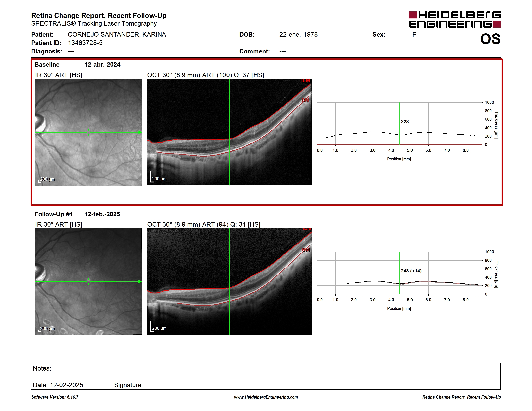This screenshot has width=532, height=411.
Task: Open www.HeidelbergEngineering.com link
Action: tap(266, 397)
